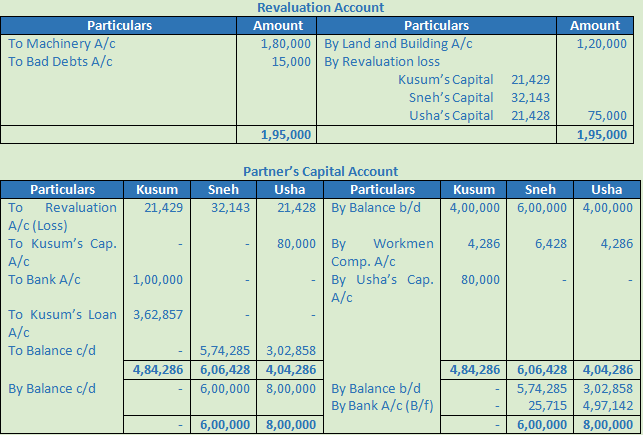Click Kusum's Bank amount 1,00,000
The width and height of the screenshot is (643, 435).
(157, 280)
